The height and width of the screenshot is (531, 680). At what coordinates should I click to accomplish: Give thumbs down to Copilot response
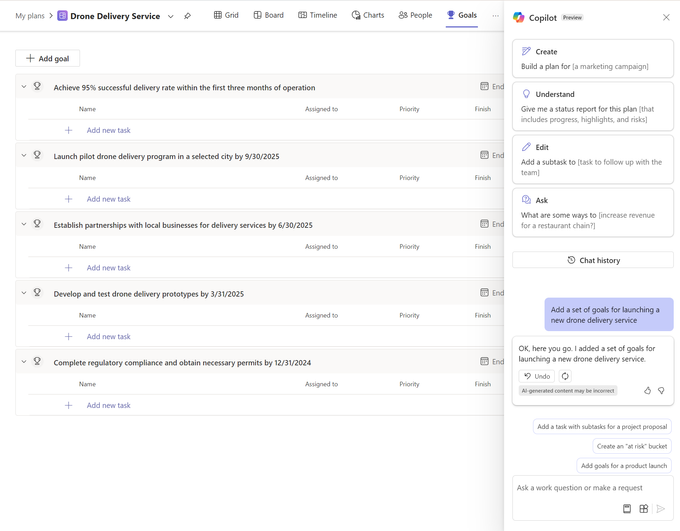[661, 390]
